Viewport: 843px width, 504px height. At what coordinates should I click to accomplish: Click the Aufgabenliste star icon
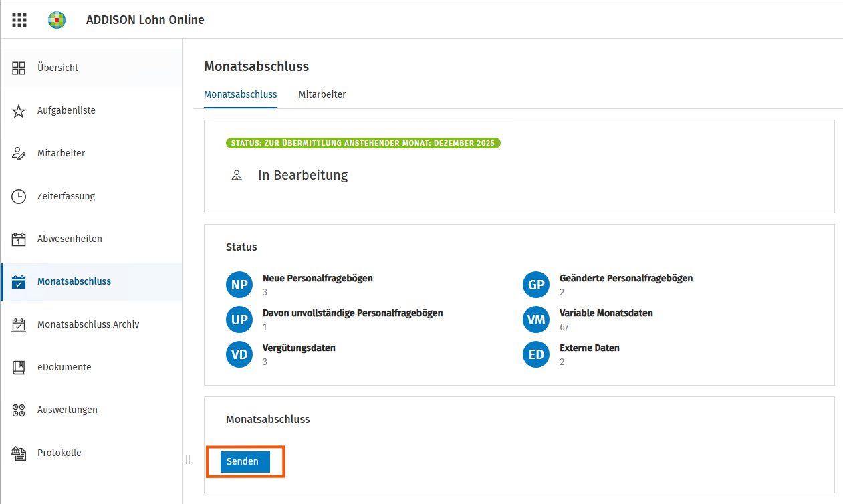click(x=19, y=110)
